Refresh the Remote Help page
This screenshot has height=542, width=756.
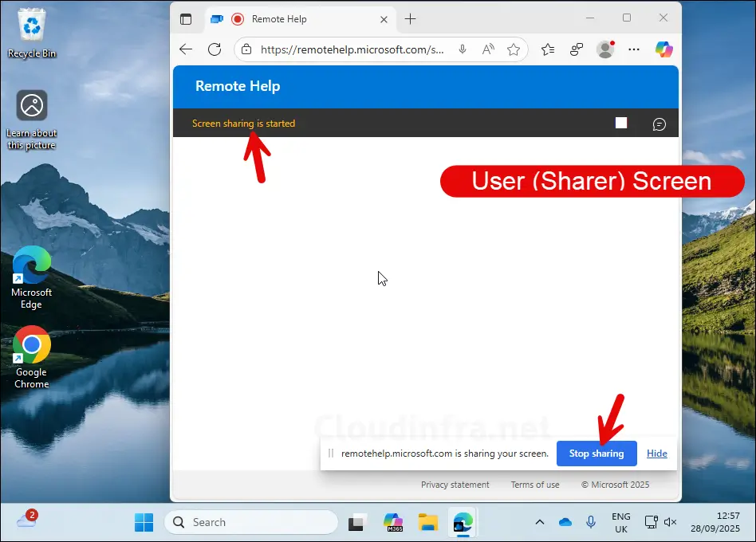pyautogui.click(x=214, y=49)
